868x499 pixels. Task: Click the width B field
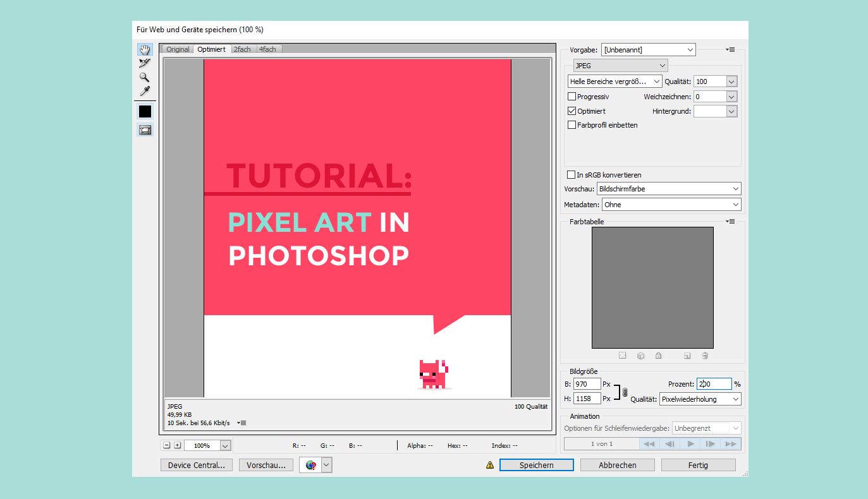pyautogui.click(x=587, y=384)
